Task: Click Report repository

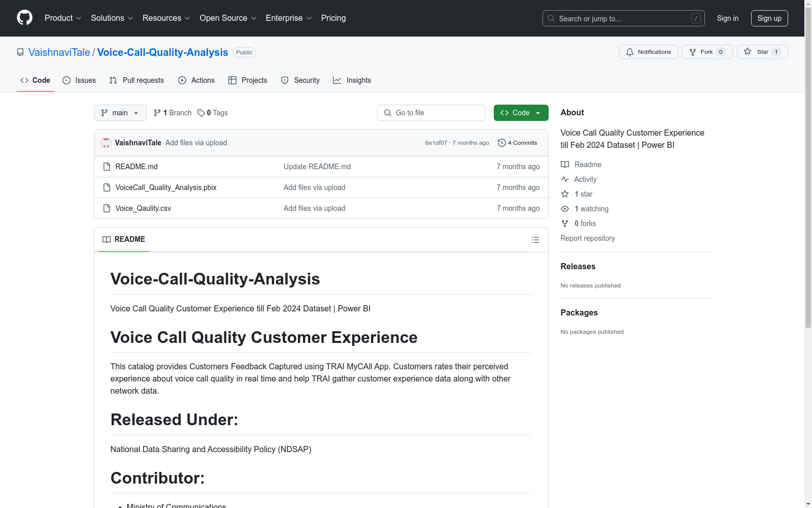Action: 588,238
